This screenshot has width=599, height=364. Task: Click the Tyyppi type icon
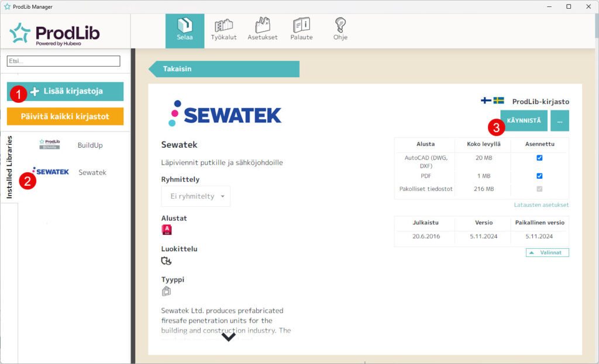(166, 291)
